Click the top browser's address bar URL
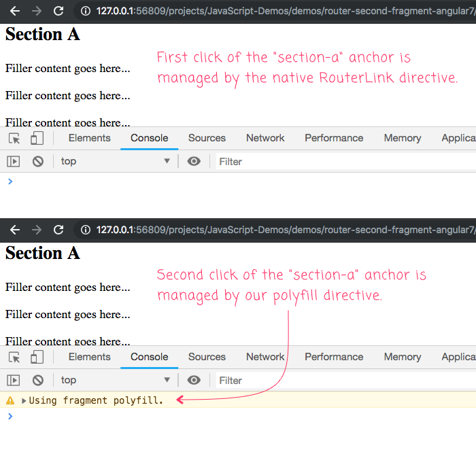This screenshot has width=476, height=452. coord(286,12)
